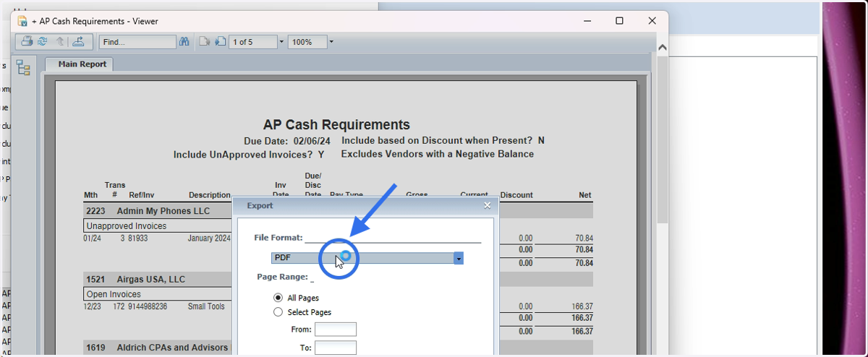The image size is (868, 357).
Task: Click the Net column header
Action: pos(585,195)
